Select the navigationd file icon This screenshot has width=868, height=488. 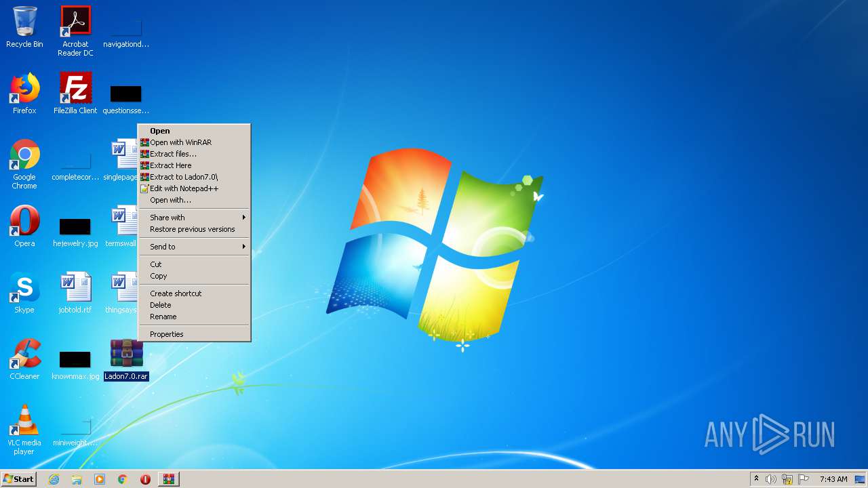(x=126, y=33)
